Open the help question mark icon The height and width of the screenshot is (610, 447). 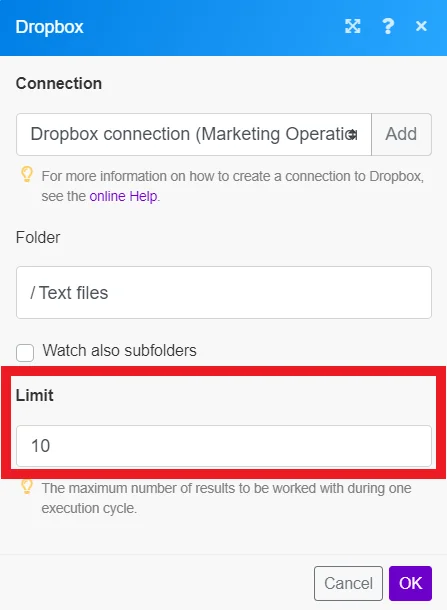tap(388, 26)
